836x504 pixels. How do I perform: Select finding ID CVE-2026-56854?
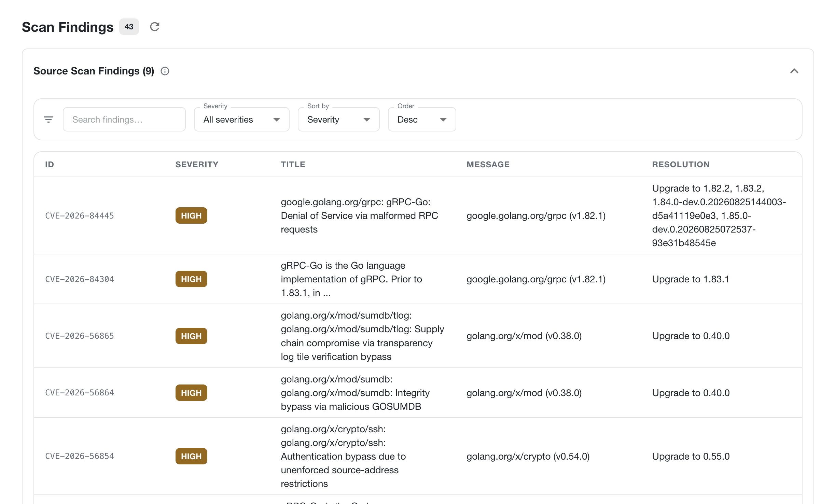pos(80,456)
